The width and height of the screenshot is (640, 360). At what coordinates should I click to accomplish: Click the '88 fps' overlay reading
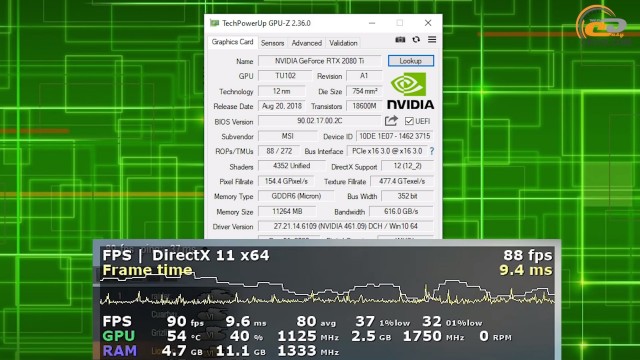tap(528, 256)
